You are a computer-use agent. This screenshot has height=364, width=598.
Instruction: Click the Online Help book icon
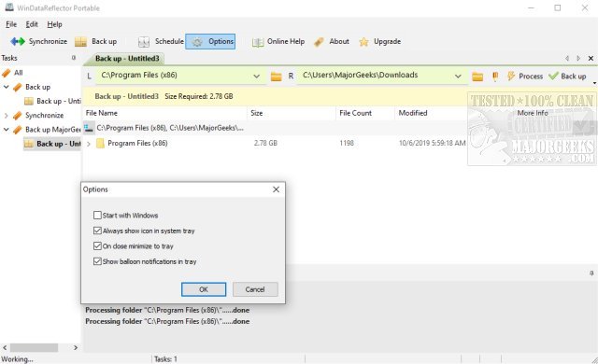coord(258,42)
